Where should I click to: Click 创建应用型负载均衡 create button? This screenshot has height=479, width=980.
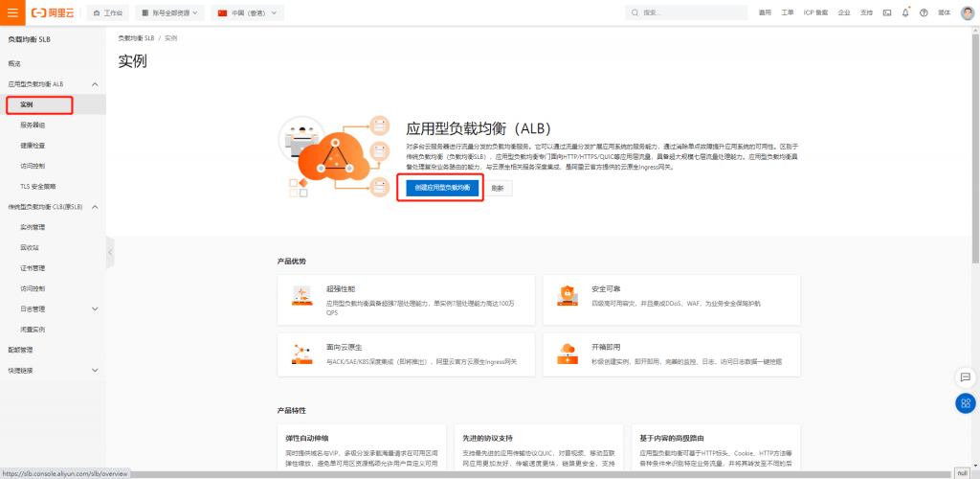442,188
